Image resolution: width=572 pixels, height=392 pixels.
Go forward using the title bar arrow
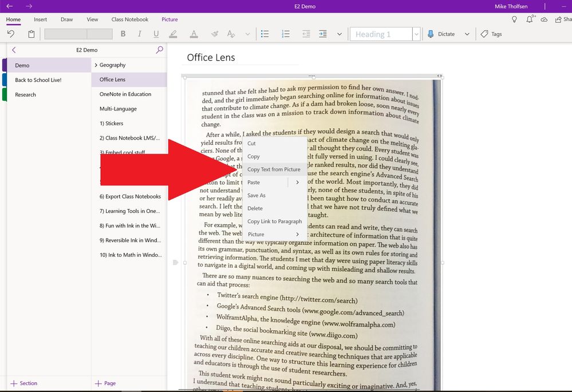tap(29, 6)
